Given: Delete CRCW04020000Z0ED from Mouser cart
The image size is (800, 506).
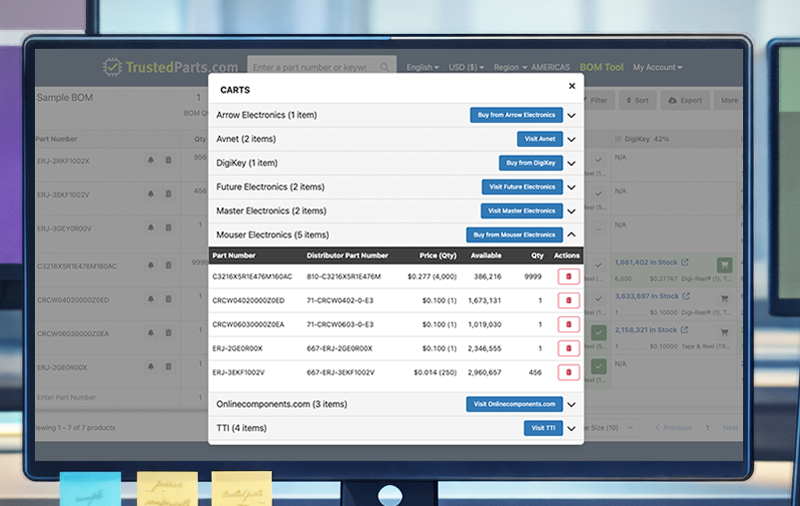Looking at the screenshot, I should (x=568, y=300).
